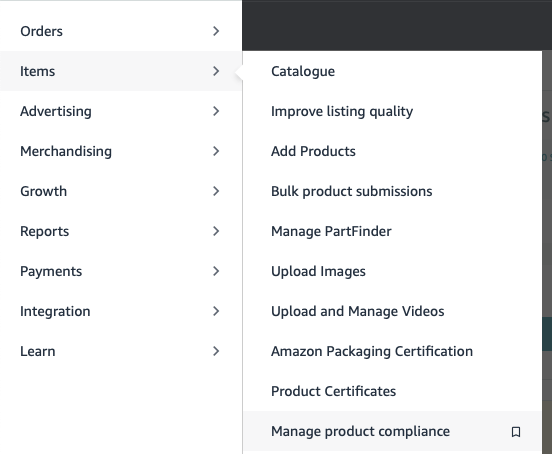This screenshot has width=552, height=454.
Task: Click the chevron beside Reports
Action: (216, 231)
